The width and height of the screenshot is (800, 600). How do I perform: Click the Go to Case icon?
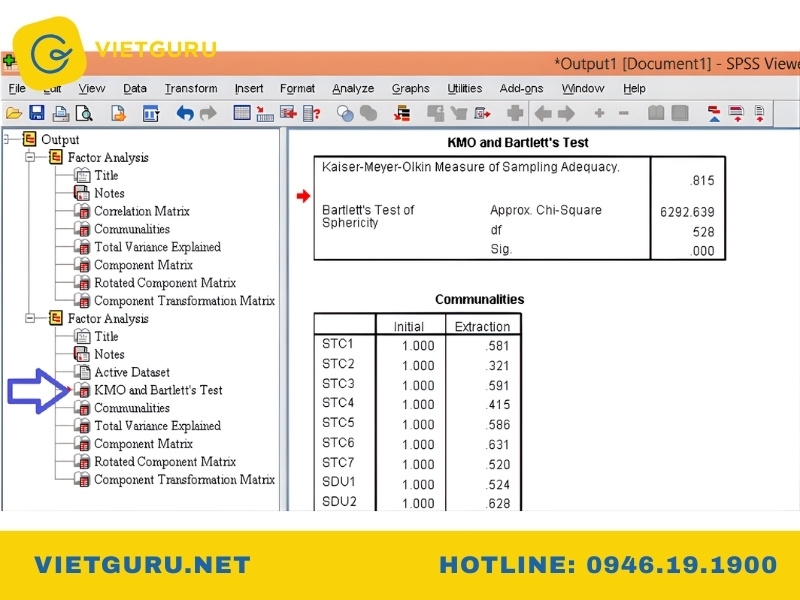[x=265, y=113]
